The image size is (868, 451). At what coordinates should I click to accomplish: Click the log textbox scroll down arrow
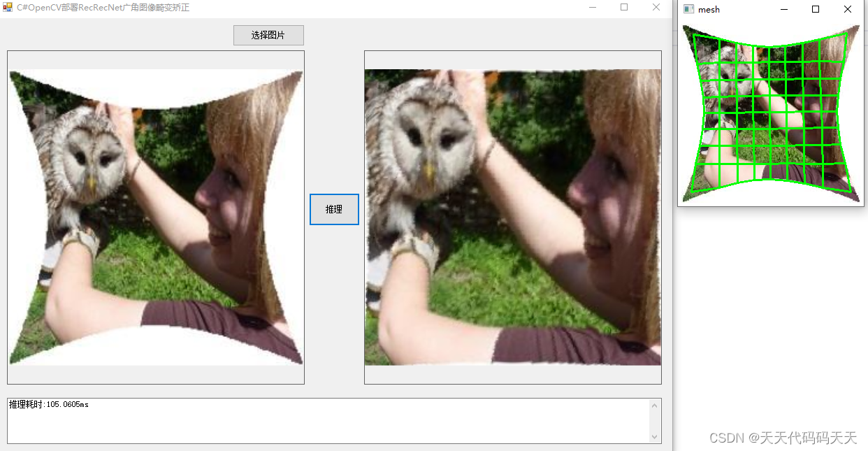(655, 437)
